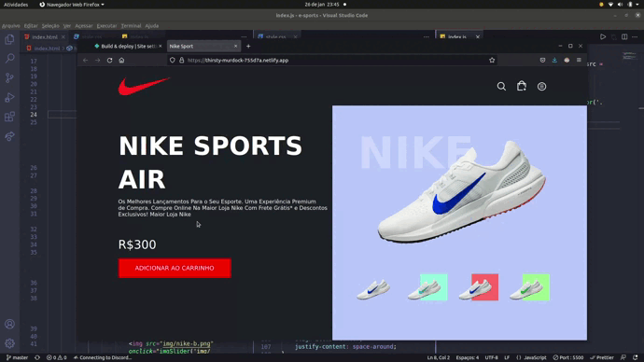Run code with play icon in VS Code
This screenshot has width=644, height=362.
[603, 36]
